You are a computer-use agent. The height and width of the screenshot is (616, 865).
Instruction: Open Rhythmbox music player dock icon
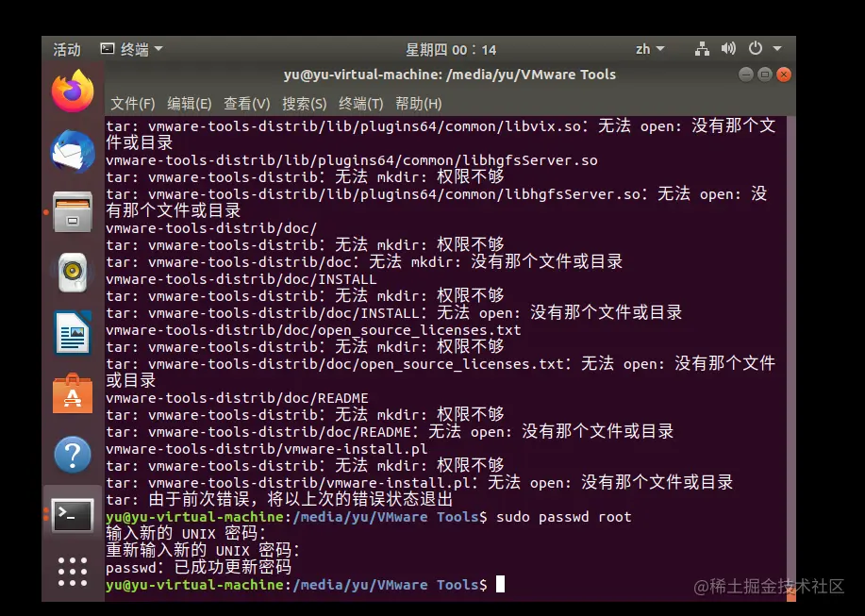pyautogui.click(x=73, y=273)
